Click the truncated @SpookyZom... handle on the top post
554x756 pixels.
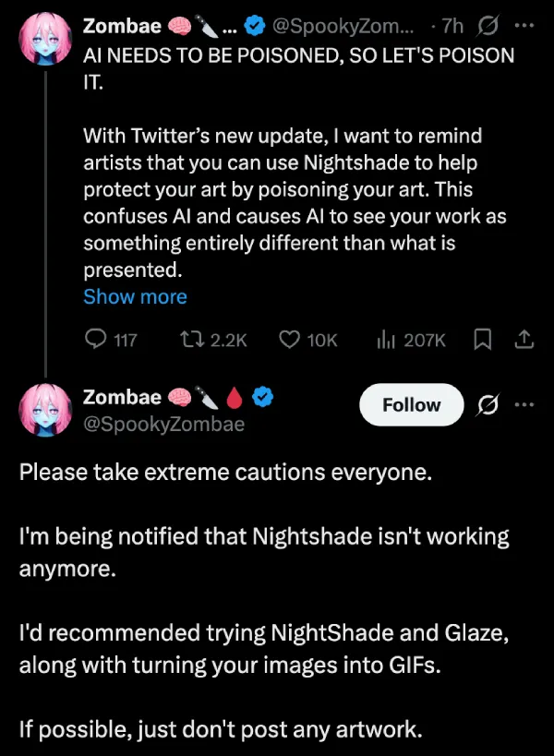click(x=342, y=26)
